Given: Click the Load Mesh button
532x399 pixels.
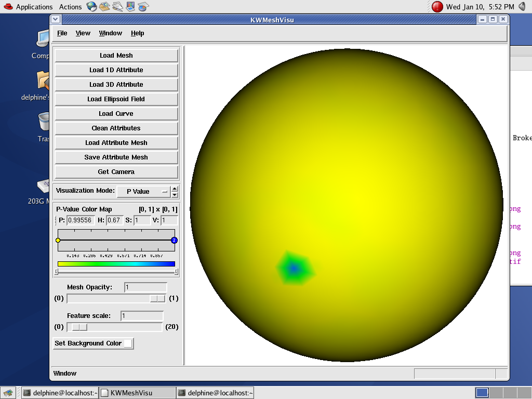Looking at the screenshot, I should (116, 56).
